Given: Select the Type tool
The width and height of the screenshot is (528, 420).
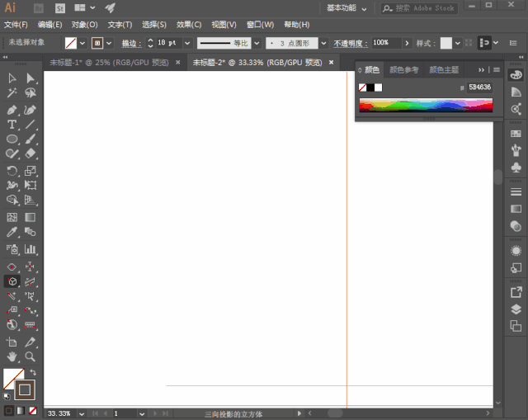Looking at the screenshot, I should (12, 125).
